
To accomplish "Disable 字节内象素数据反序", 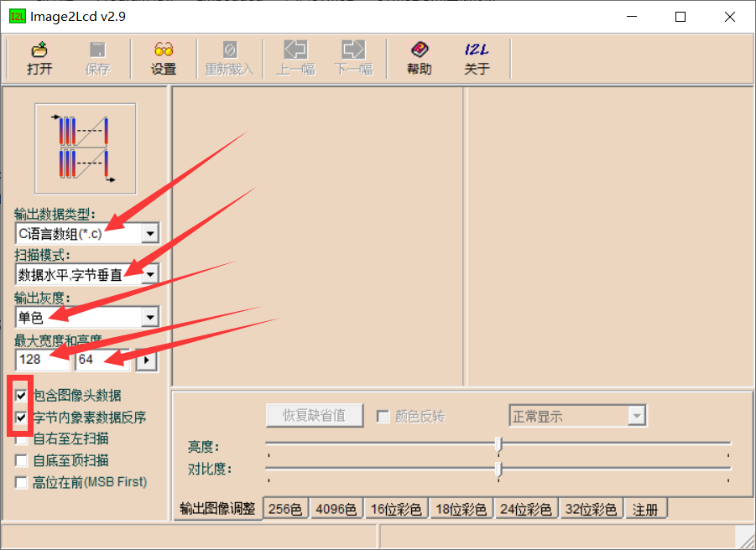I will [x=22, y=418].
